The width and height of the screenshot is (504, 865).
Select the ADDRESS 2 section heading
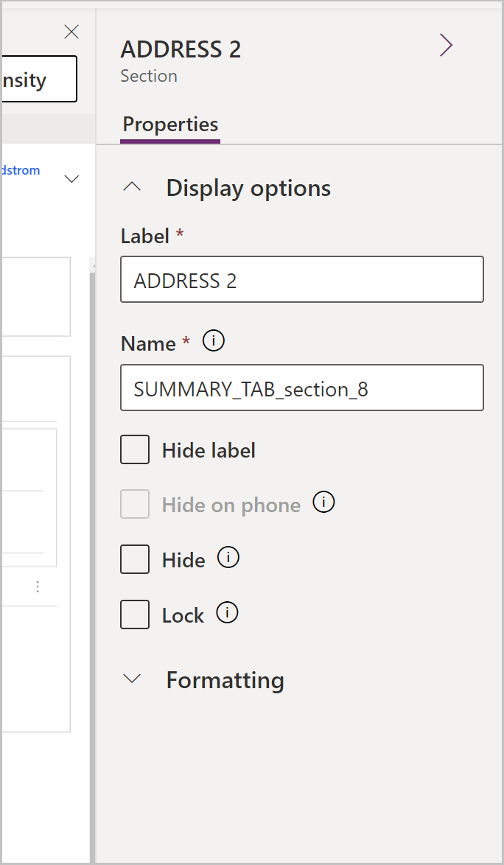(181, 49)
